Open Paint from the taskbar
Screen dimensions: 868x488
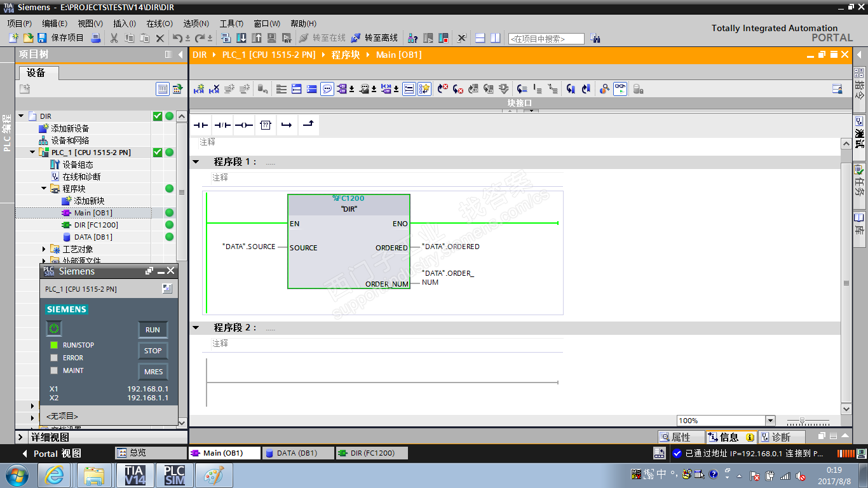click(x=214, y=475)
